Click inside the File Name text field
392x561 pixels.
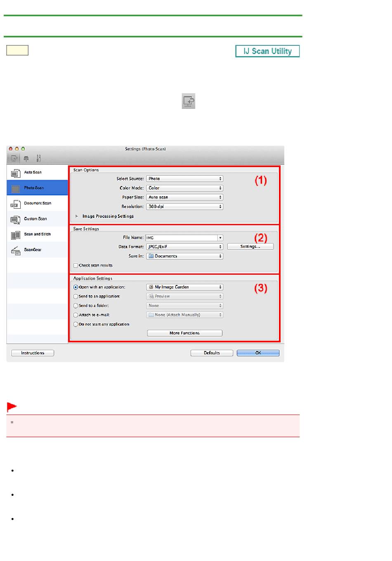pyautogui.click(x=182, y=238)
